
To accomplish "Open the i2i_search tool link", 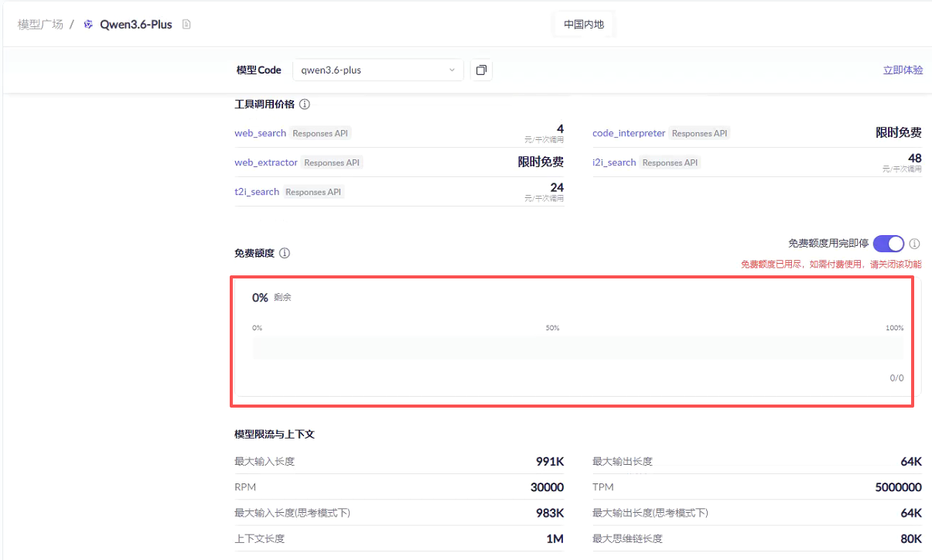I will (614, 162).
